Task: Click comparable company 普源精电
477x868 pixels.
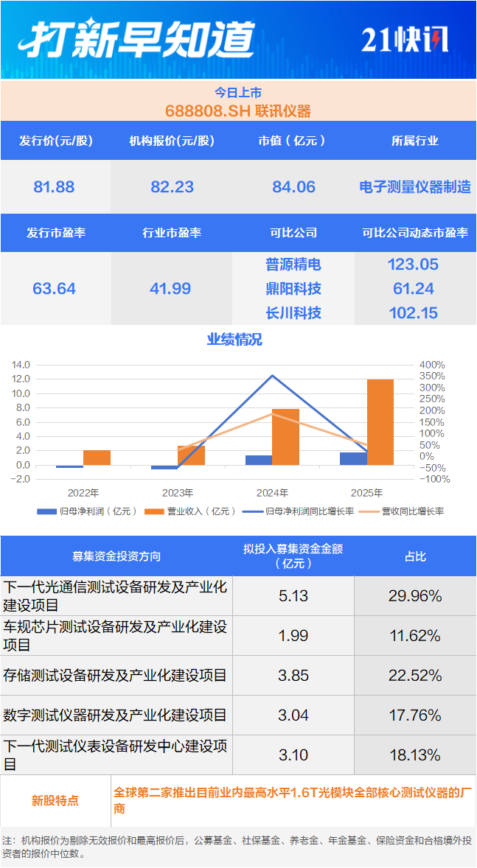Action: click(293, 265)
